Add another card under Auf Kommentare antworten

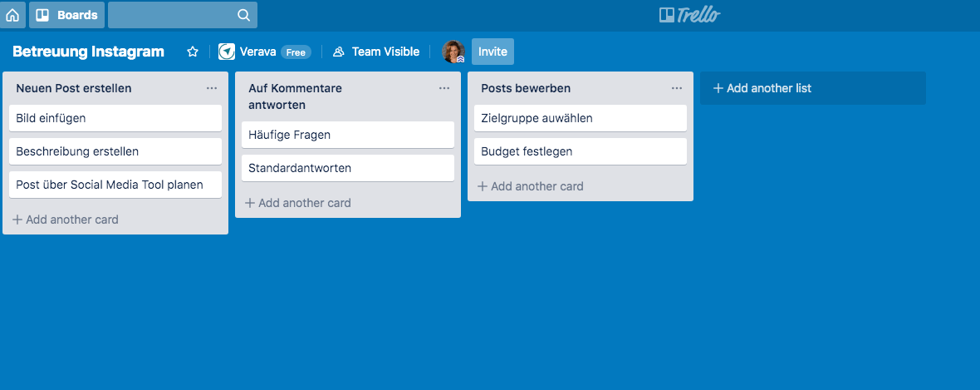298,203
